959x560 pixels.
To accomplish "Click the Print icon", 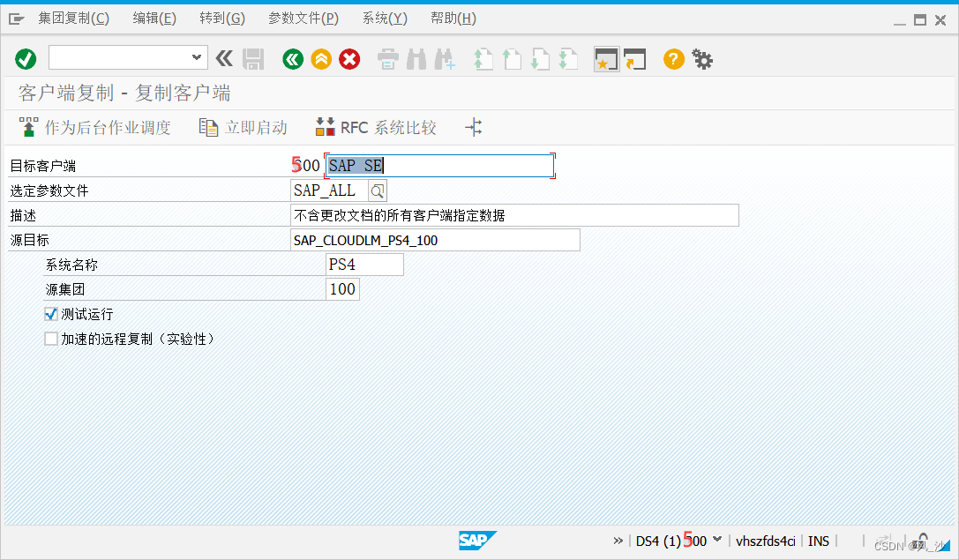I will (388, 59).
